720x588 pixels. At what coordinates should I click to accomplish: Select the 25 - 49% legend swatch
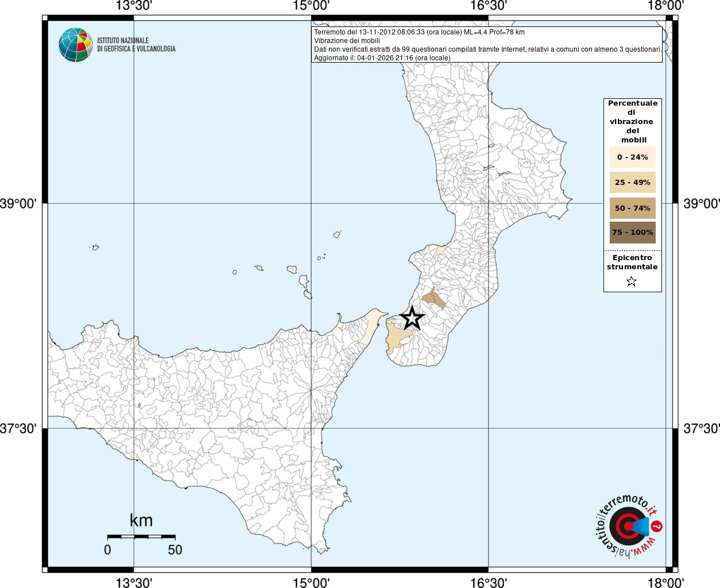click(633, 182)
